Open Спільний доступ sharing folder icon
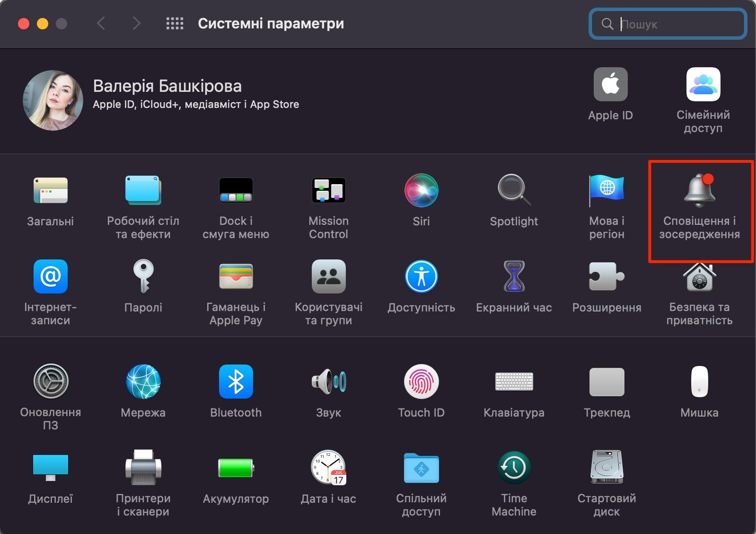The image size is (756, 534). pyautogui.click(x=421, y=468)
